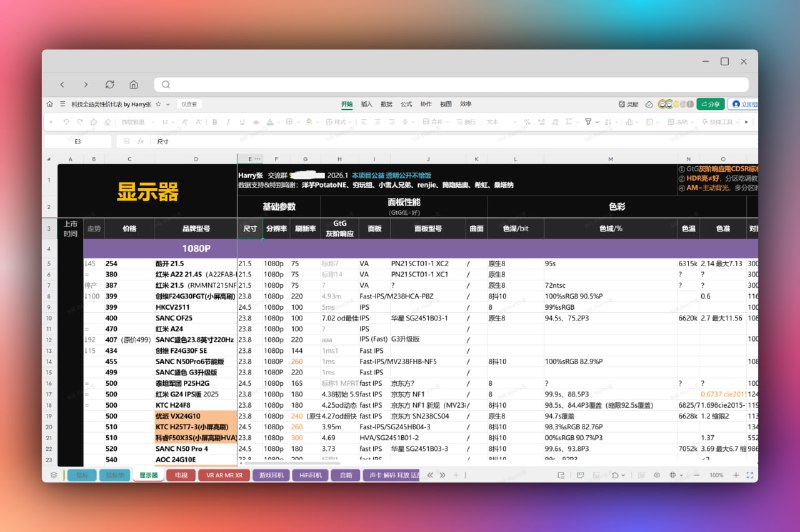The height and width of the screenshot is (532, 800).
Task: Open the 快捷工具 tools dropdown
Action: coord(720,122)
